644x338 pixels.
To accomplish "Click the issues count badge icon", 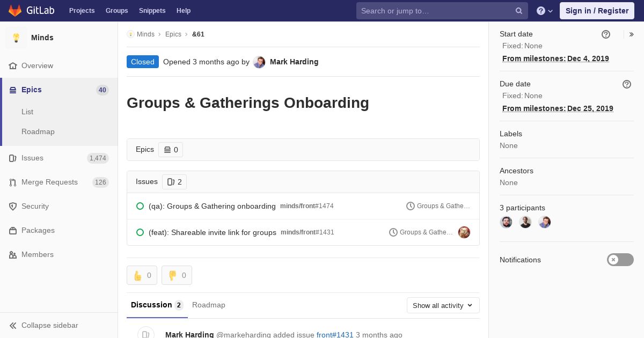I will (171, 182).
